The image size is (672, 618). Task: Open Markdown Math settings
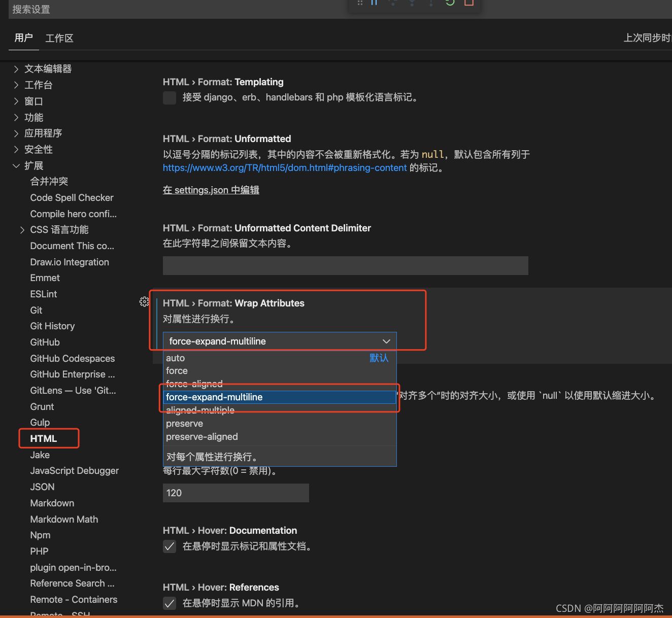pos(64,520)
